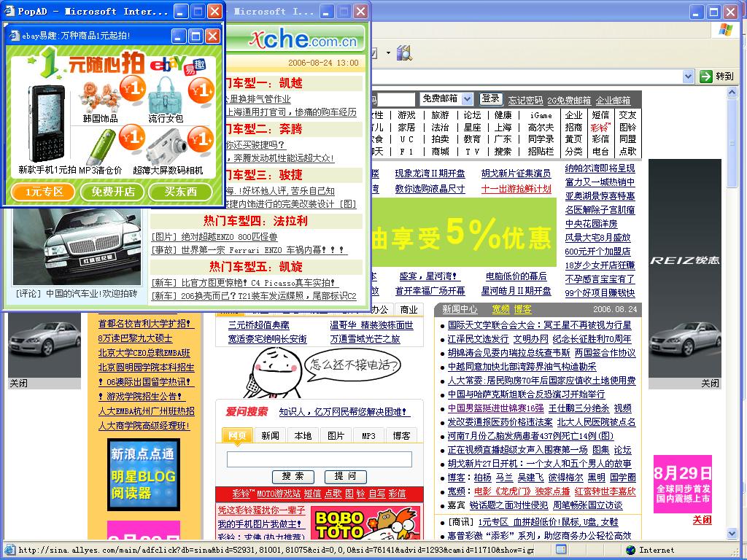Select the 博客 search tab
This screenshot has height=560, width=747.
tap(402, 436)
